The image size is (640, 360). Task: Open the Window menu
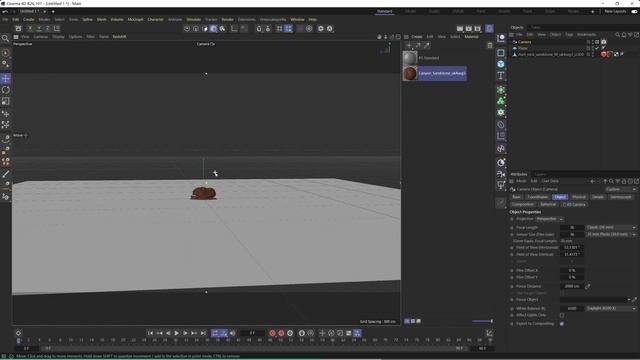297,20
